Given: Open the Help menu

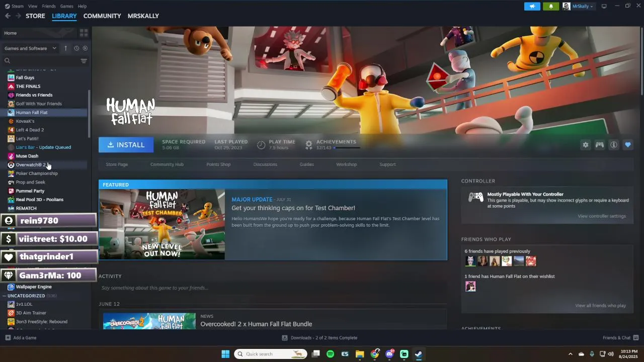Looking at the screenshot, I should pos(82,6).
